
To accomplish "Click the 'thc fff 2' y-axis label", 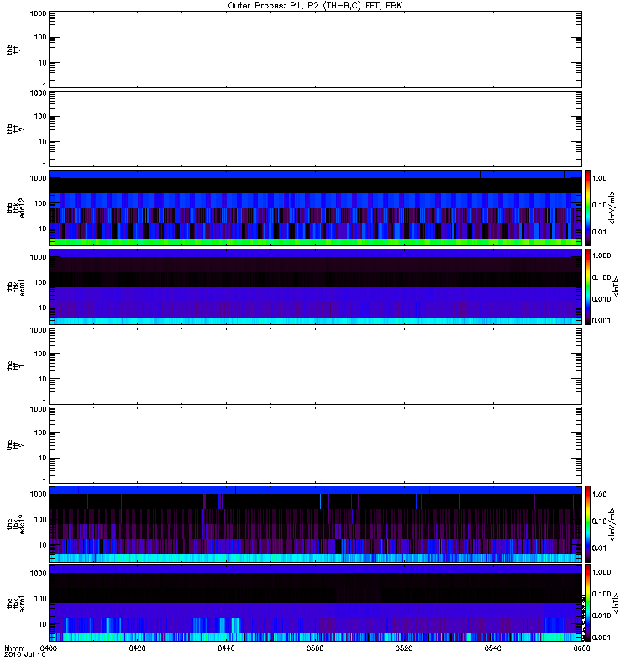I will 15,445.
